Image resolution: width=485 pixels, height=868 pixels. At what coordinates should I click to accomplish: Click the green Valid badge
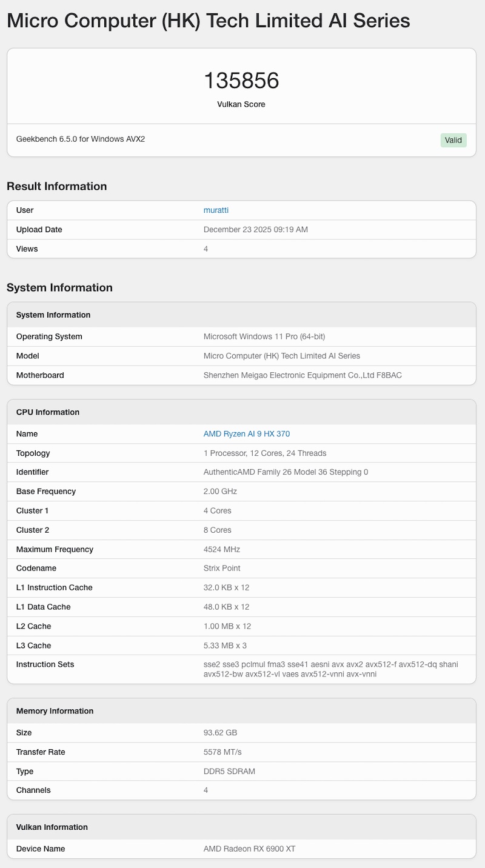click(x=453, y=140)
